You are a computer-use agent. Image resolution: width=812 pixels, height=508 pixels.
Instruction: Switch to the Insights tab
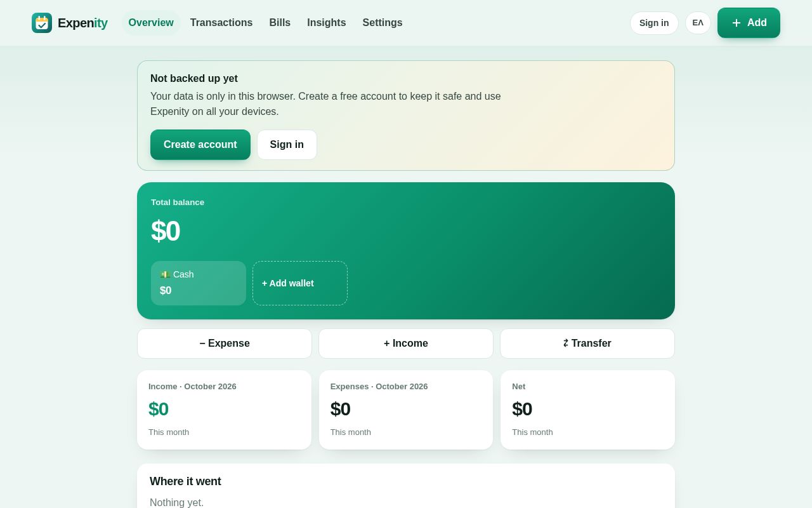click(327, 23)
